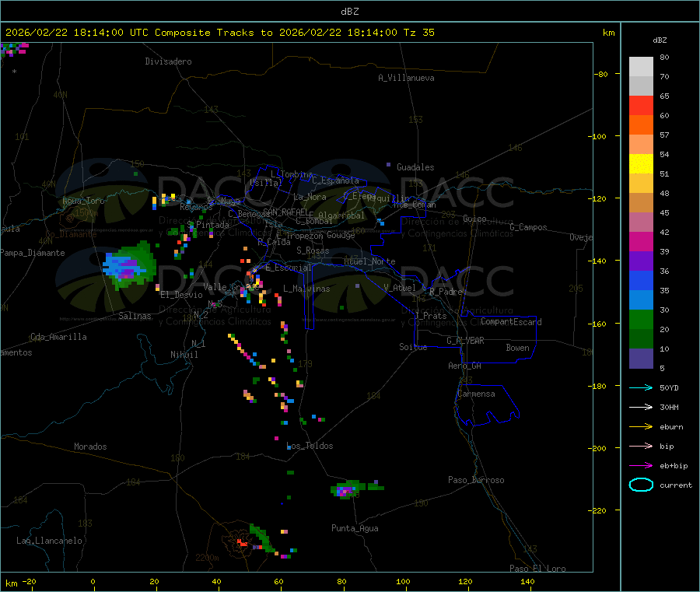Click the Salinas map label
This screenshot has width=700, height=592.
(135, 316)
